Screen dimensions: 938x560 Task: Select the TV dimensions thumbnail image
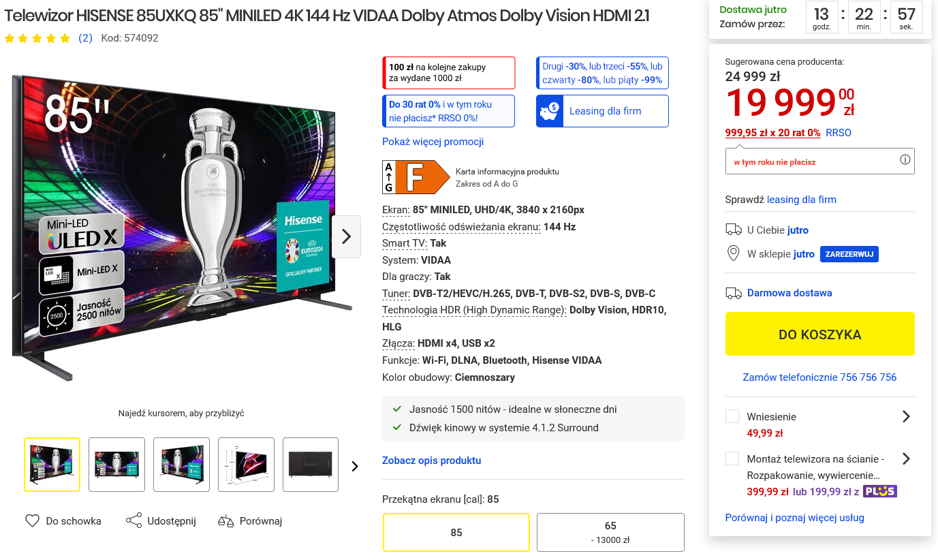[x=246, y=465]
